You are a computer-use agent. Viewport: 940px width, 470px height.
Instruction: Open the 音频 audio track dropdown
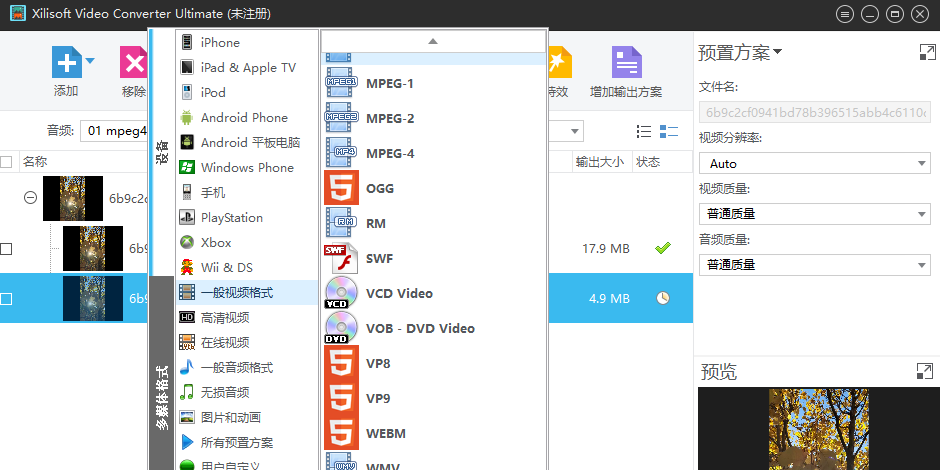pos(115,131)
